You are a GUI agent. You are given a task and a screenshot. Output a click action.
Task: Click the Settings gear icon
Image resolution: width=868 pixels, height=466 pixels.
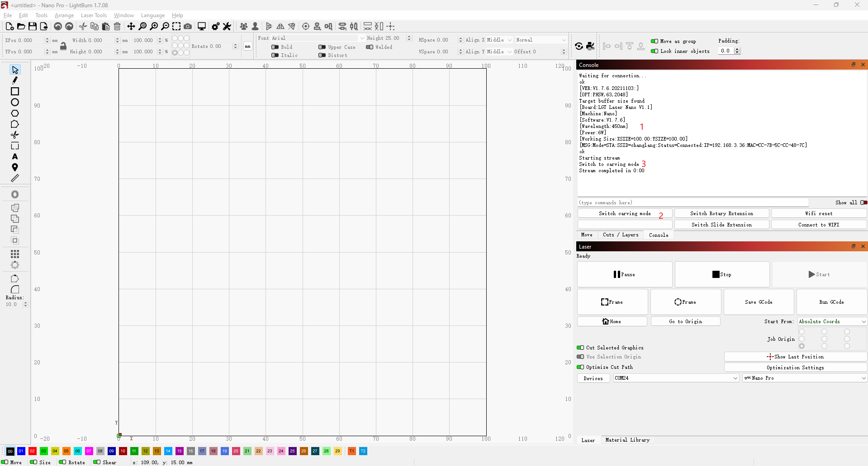tap(216, 26)
